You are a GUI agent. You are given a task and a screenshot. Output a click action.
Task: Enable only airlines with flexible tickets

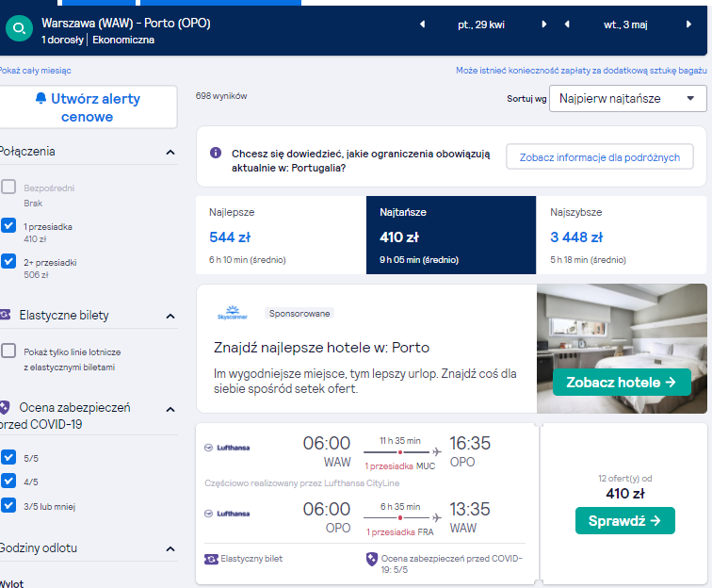point(8,351)
